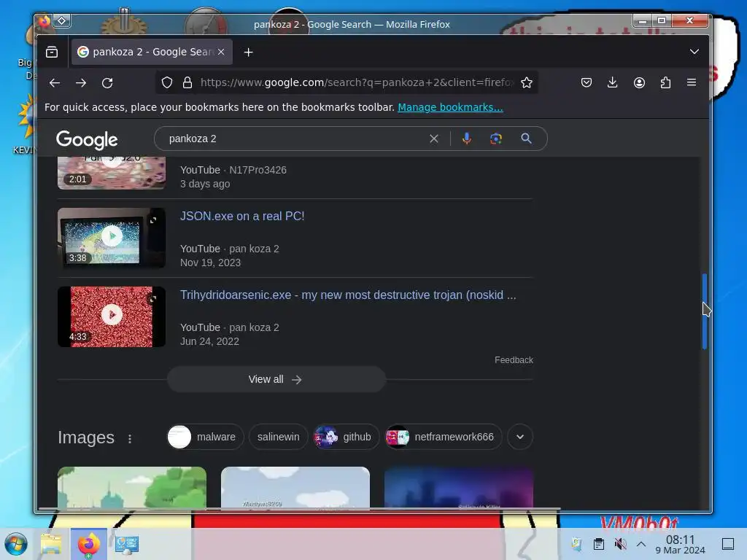
Task: Open the Firefox application hamburger menu
Action: (692, 83)
